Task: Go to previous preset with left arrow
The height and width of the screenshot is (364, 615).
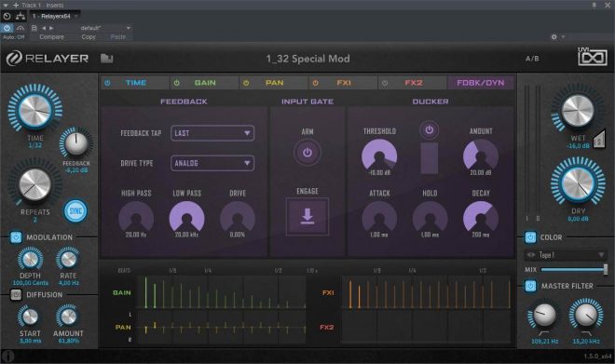Action: pyautogui.click(x=44, y=28)
